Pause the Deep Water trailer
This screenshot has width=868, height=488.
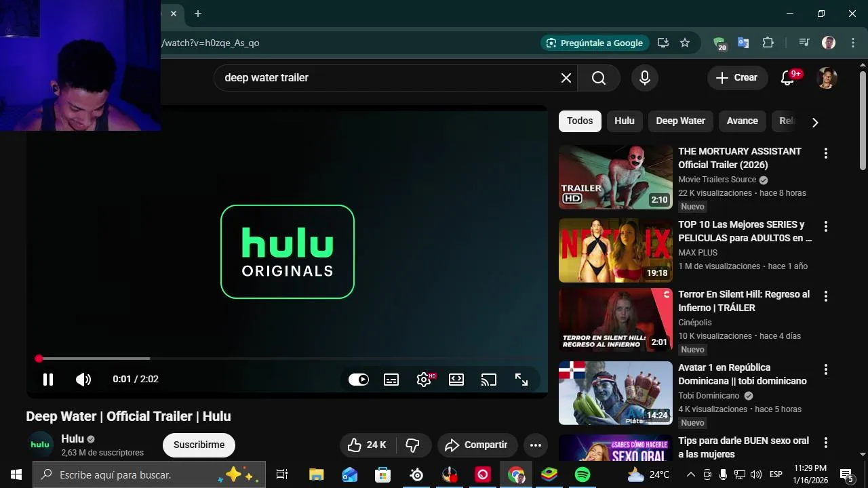point(48,380)
